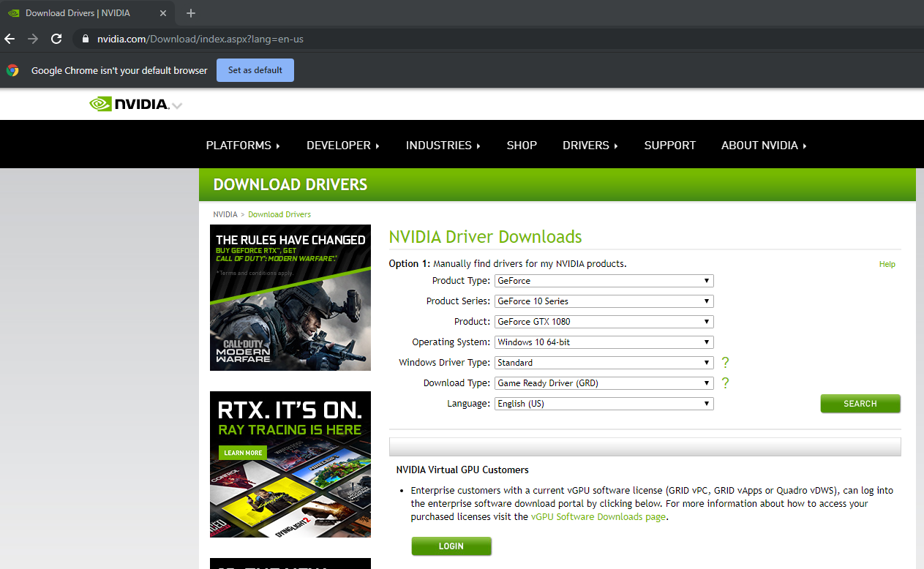Open the Product dropdown showing GeForce GTX 1080
This screenshot has width=924, height=569.
(604, 322)
